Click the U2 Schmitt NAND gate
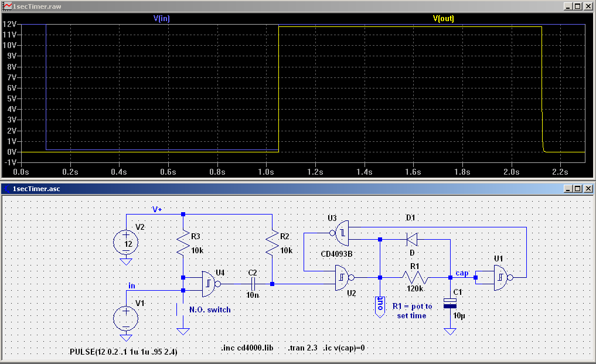 click(x=345, y=278)
